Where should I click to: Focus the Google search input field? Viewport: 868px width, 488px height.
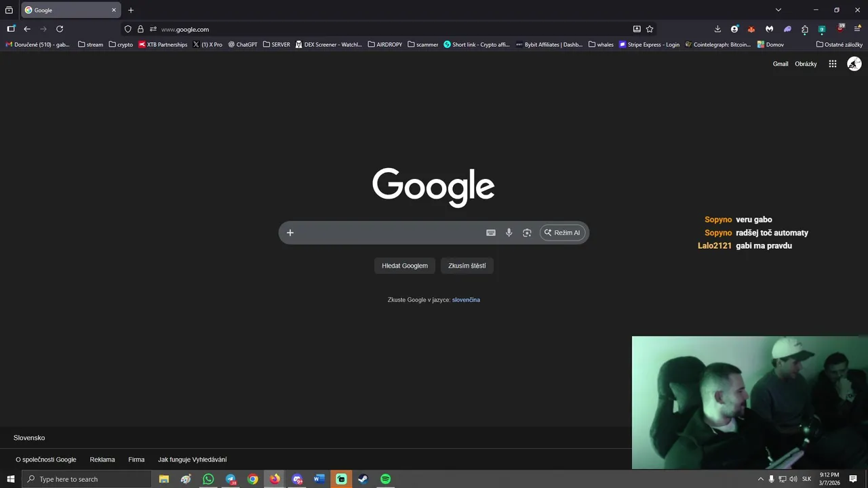coord(390,232)
